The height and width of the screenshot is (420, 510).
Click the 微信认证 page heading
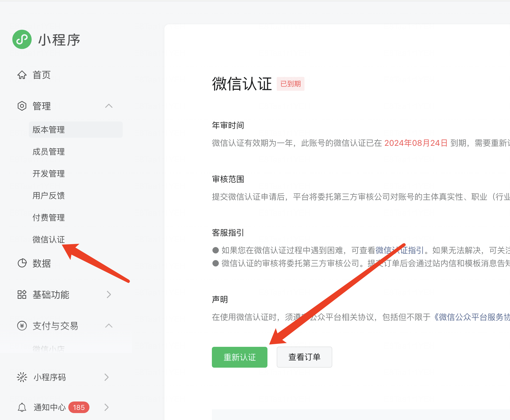242,84
